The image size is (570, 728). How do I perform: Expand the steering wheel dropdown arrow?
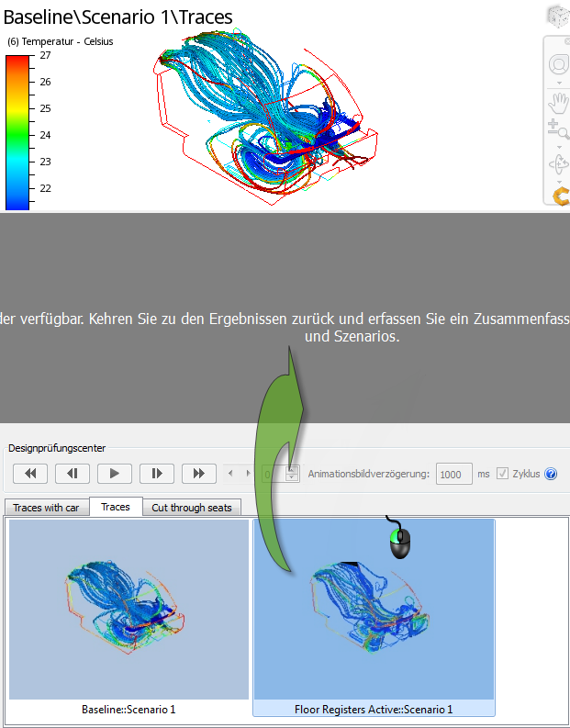[559, 83]
